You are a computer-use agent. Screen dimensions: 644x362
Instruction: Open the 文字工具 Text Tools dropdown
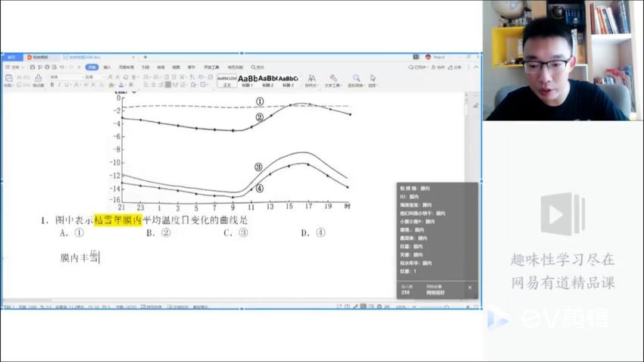pos(333,81)
